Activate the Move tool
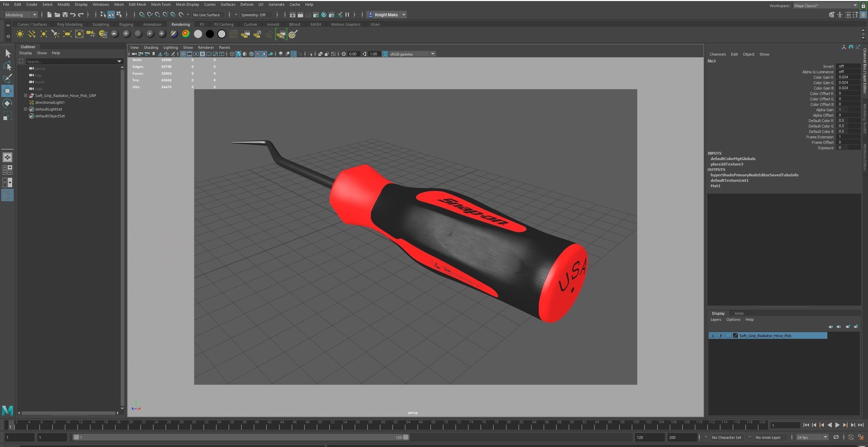868x447 pixels. click(x=7, y=91)
